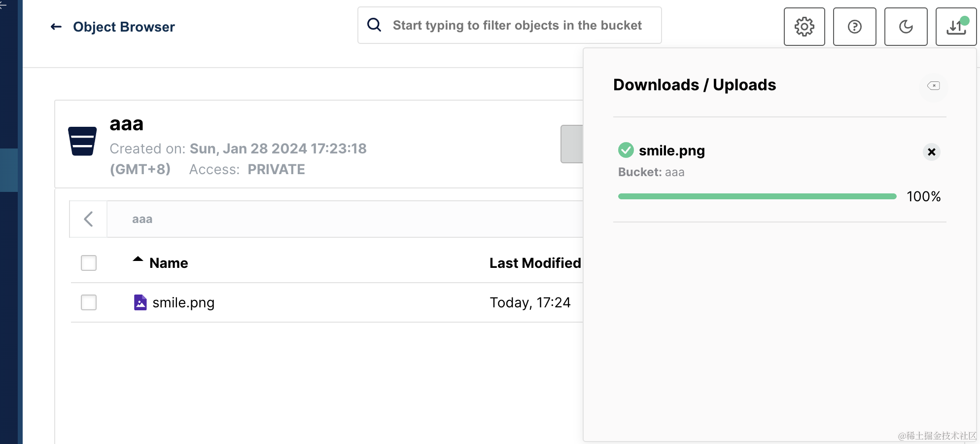Image resolution: width=980 pixels, height=444 pixels.
Task: Clear the Downloads / Uploads list
Action: [x=933, y=86]
